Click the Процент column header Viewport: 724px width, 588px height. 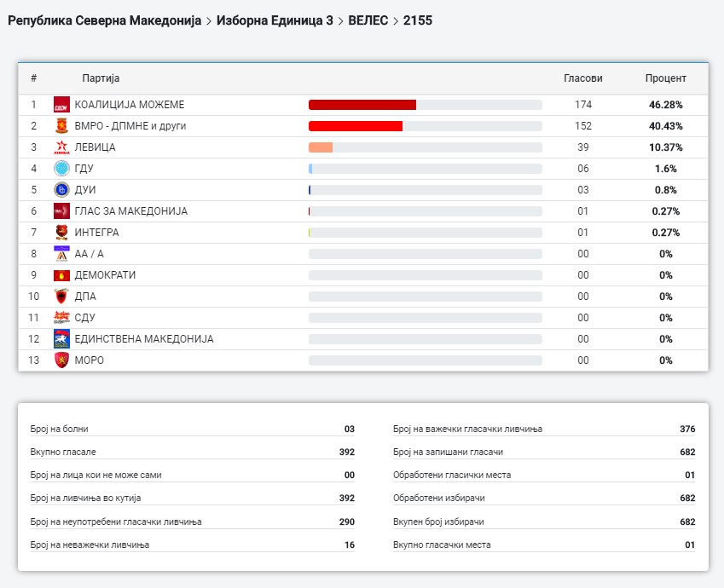coord(665,78)
